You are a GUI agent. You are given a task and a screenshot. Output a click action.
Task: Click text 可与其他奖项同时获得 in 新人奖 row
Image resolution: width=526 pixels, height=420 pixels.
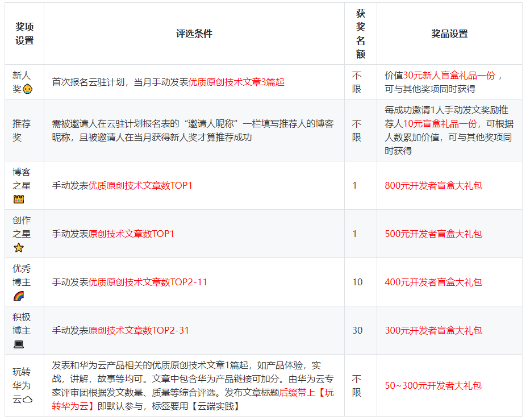pyautogui.click(x=430, y=89)
